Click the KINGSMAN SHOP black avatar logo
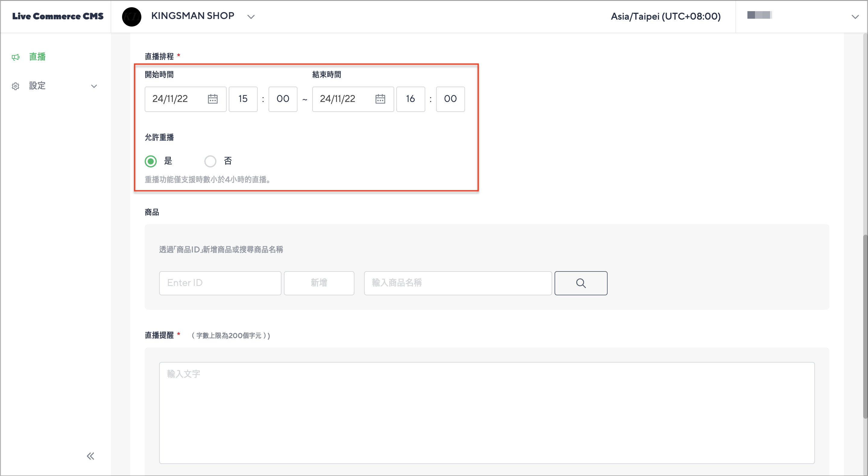Screen dimensions: 868x476 (131, 17)
